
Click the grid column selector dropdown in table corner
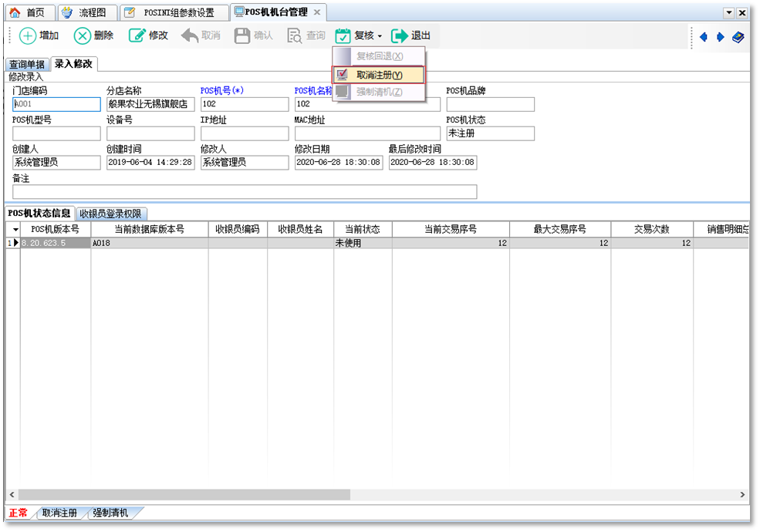coord(13,230)
